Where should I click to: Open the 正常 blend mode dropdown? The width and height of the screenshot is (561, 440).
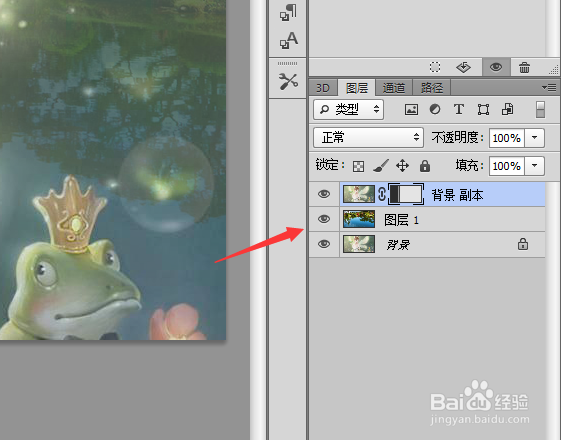369,138
